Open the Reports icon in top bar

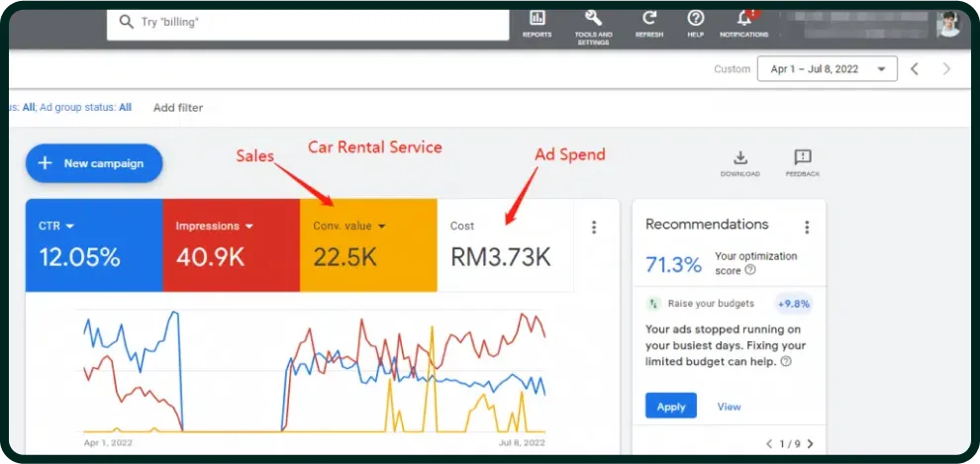click(x=537, y=18)
